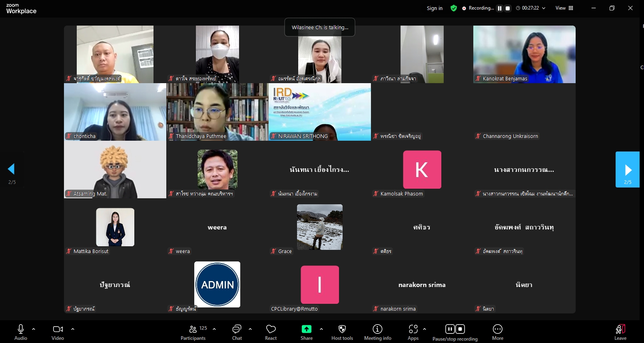Click muted mic icon beside Atsaming Mat.

pyautogui.click(x=69, y=194)
